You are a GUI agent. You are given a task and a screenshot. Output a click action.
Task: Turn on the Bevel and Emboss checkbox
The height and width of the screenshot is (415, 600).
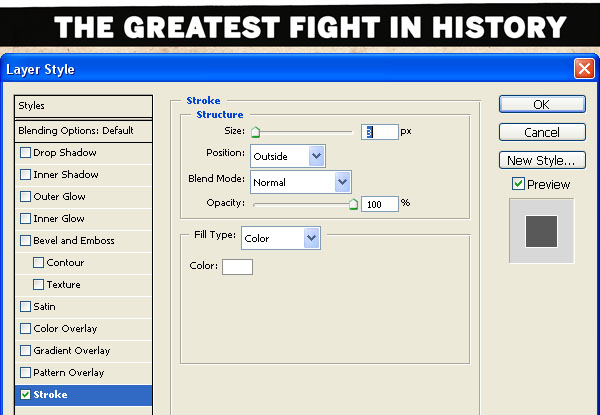pos(26,241)
